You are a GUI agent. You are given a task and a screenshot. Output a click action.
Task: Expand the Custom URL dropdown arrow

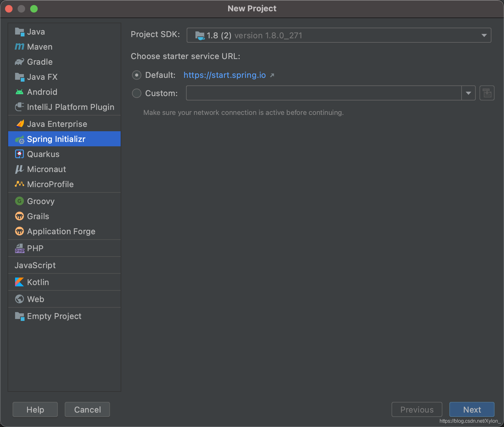(468, 93)
